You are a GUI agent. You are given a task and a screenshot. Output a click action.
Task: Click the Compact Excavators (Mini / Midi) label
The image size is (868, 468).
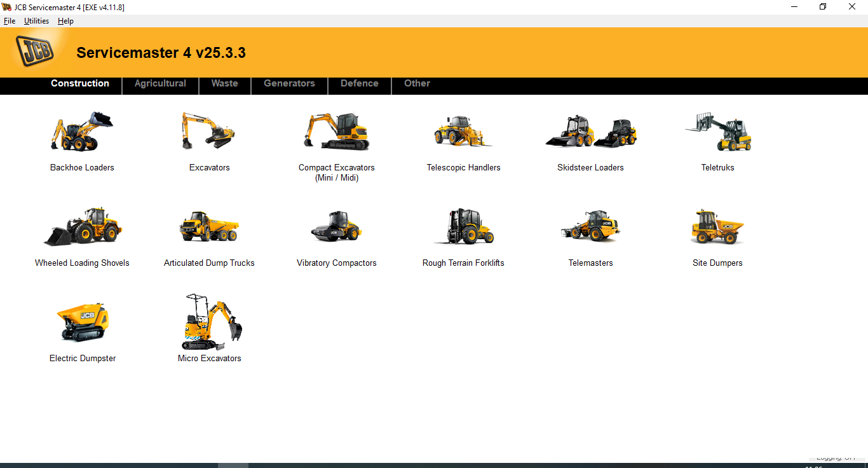336,173
